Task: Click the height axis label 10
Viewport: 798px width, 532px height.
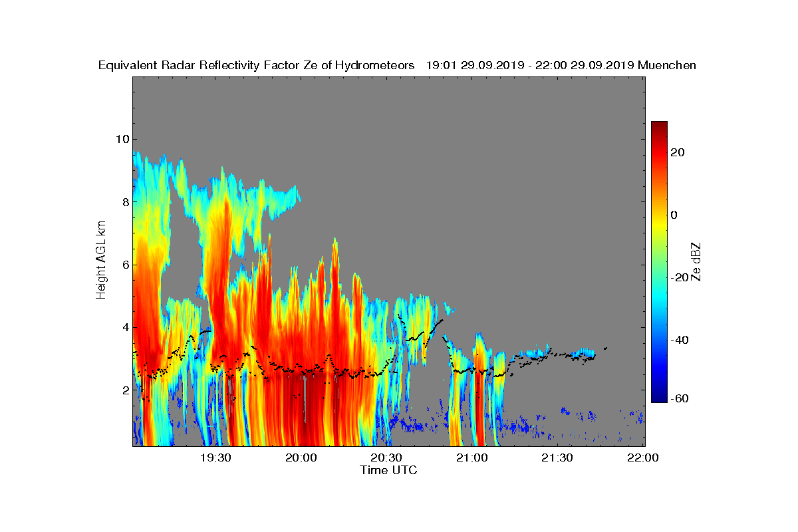Action: pos(122,139)
